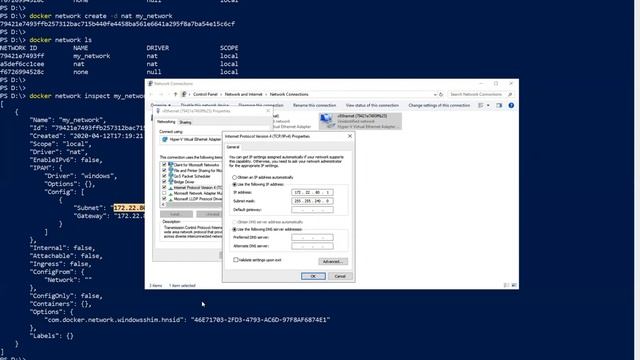
Task: Enable 'Validate settings upon exit' checkbox
Action: point(236,260)
